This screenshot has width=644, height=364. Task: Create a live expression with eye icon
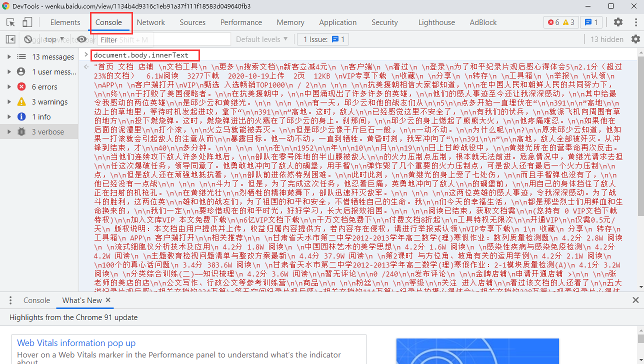[x=81, y=39]
